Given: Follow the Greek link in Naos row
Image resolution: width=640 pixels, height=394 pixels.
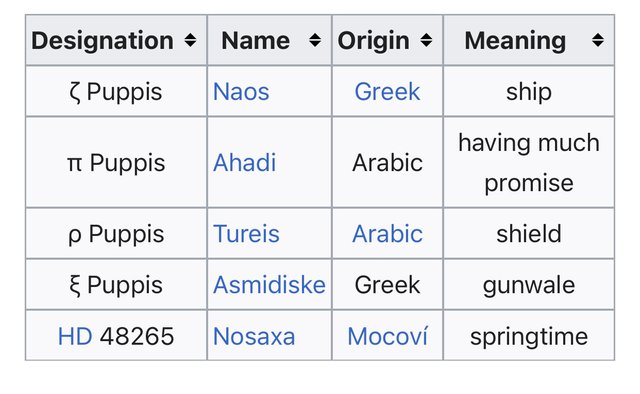Looking at the screenshot, I should (387, 91).
